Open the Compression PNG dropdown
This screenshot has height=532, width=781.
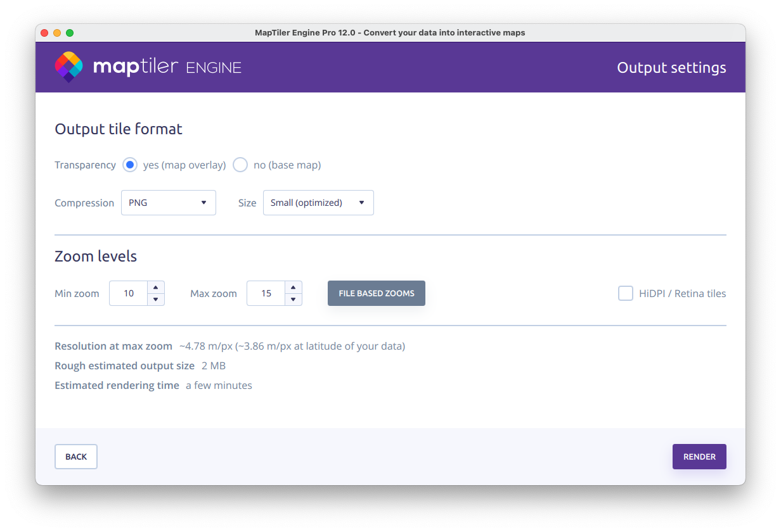click(x=168, y=203)
